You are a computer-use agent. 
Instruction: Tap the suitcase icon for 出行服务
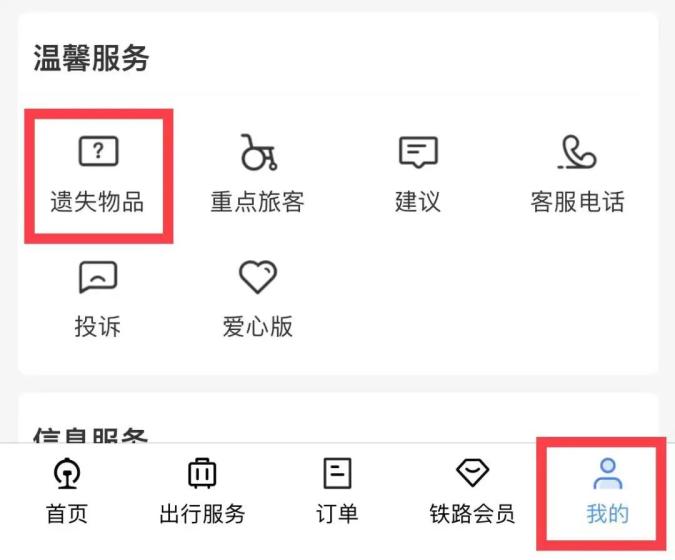(202, 473)
